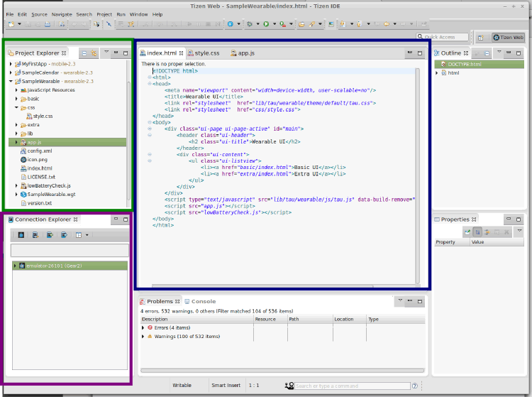Select the Problems tab
The image size is (532, 397).
[160, 301]
